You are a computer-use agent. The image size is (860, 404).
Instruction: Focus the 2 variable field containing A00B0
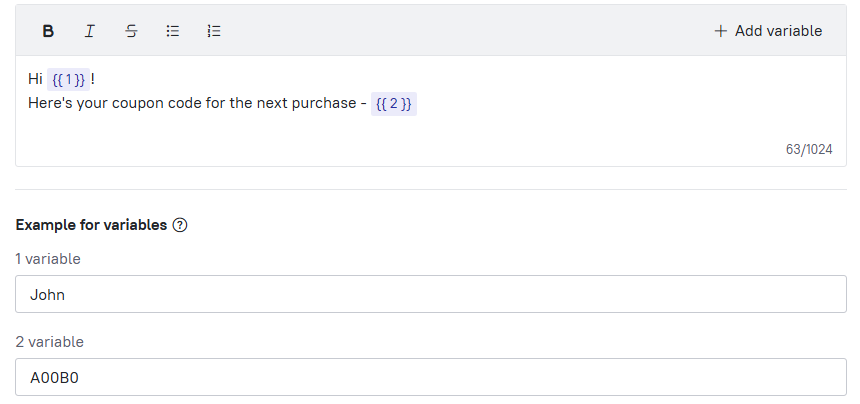coord(431,378)
